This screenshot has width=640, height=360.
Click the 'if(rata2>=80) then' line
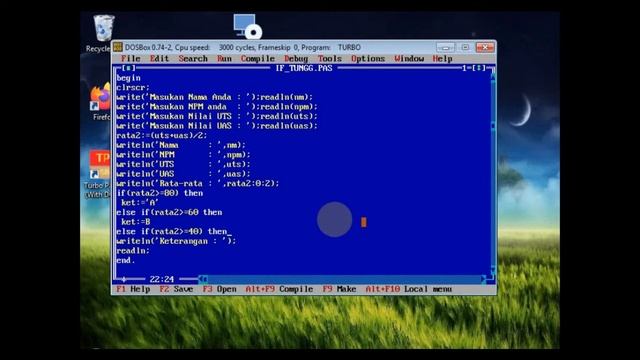coord(160,193)
